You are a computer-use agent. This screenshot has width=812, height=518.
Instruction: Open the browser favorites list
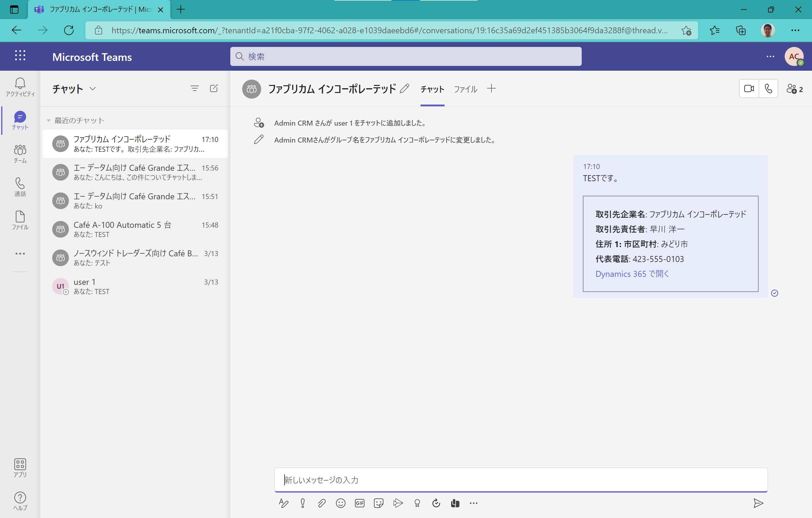click(x=715, y=30)
